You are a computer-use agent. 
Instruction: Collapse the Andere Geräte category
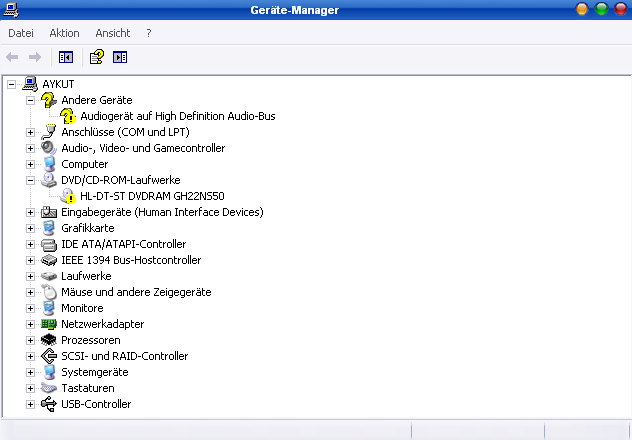(30, 100)
